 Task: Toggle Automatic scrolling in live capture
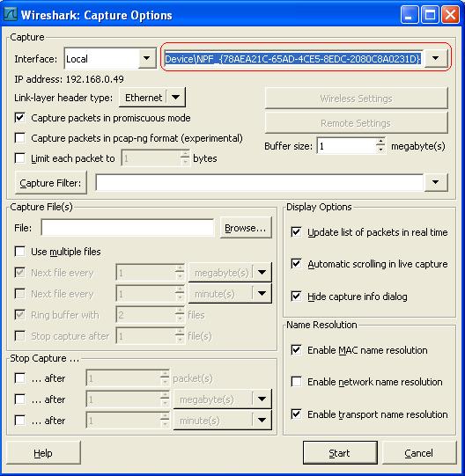tap(296, 263)
